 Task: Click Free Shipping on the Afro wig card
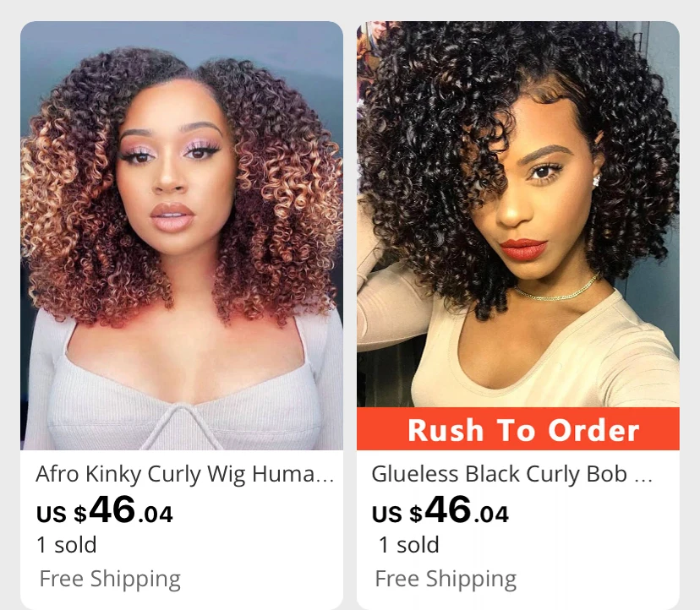pyautogui.click(x=110, y=579)
